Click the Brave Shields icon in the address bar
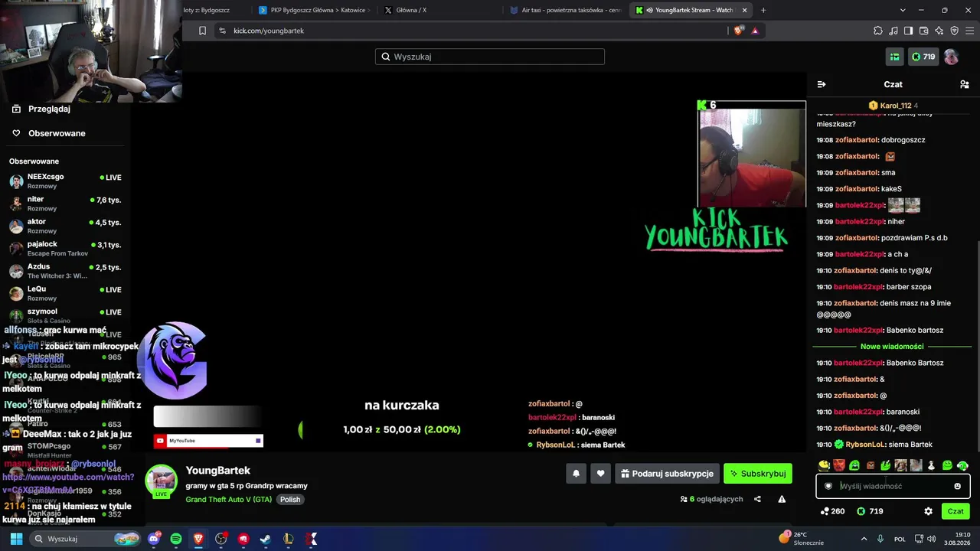This screenshot has height=551, width=980. [739, 31]
